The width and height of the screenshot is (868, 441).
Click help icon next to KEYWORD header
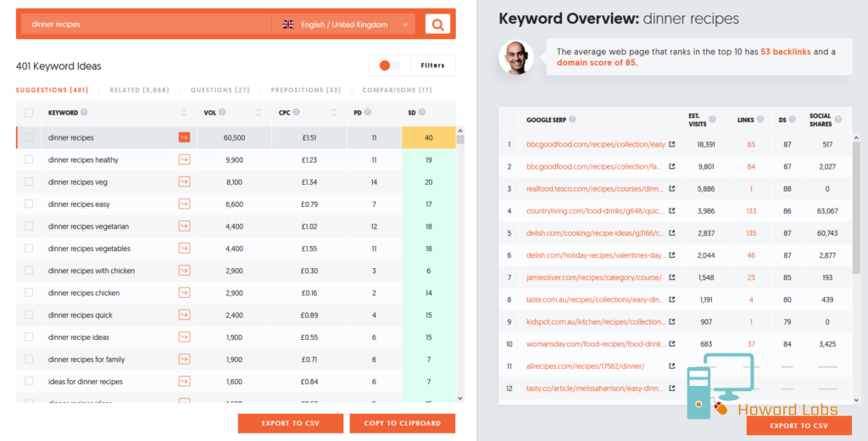[84, 112]
